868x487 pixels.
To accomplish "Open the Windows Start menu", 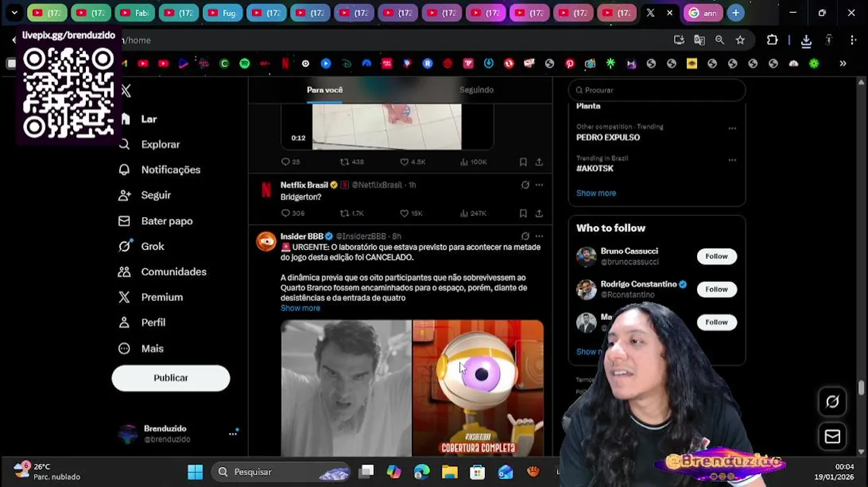I will 195,472.
